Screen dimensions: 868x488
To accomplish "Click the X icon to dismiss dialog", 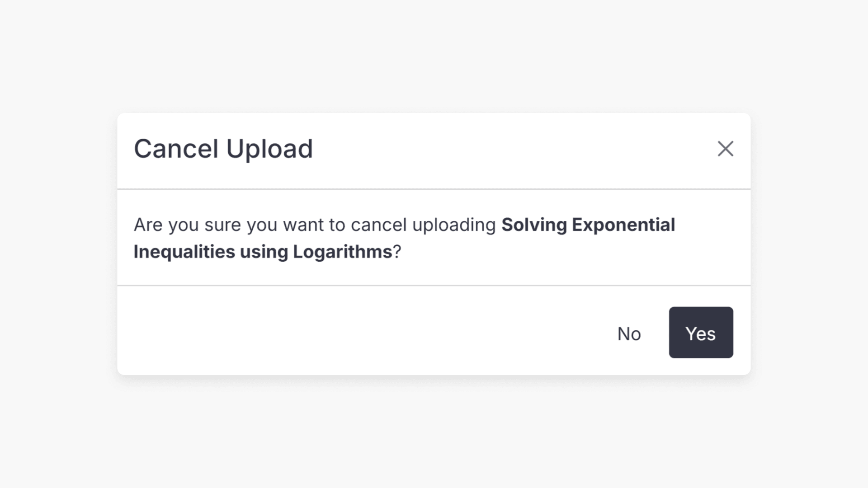I will tap(725, 149).
